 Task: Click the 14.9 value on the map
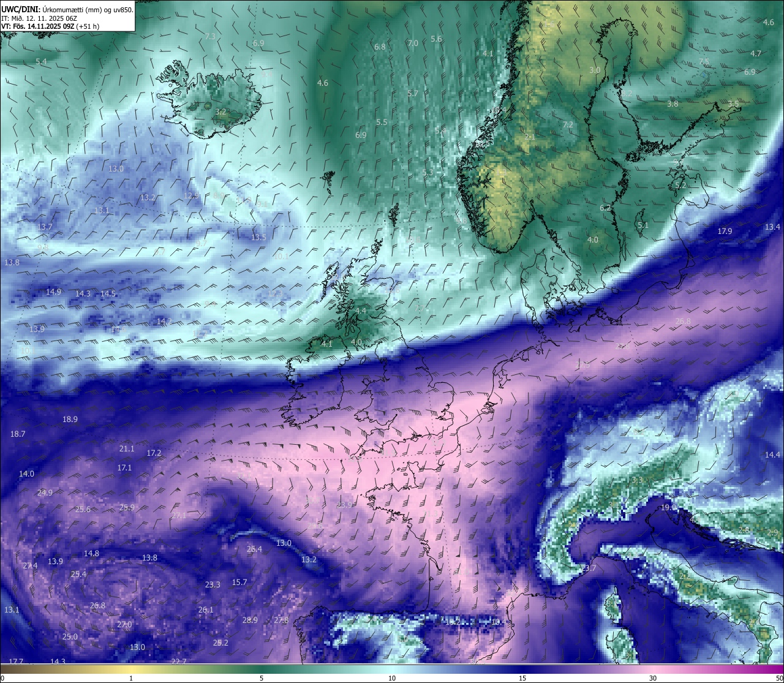point(53,292)
